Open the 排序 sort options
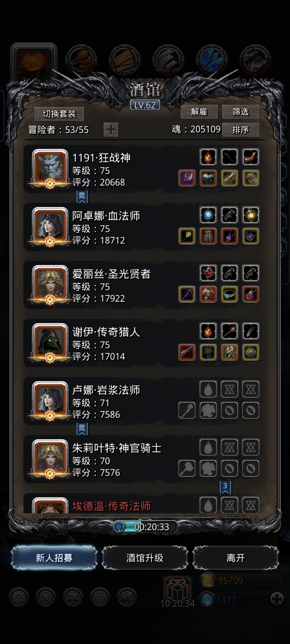The height and width of the screenshot is (644, 290). point(240,130)
